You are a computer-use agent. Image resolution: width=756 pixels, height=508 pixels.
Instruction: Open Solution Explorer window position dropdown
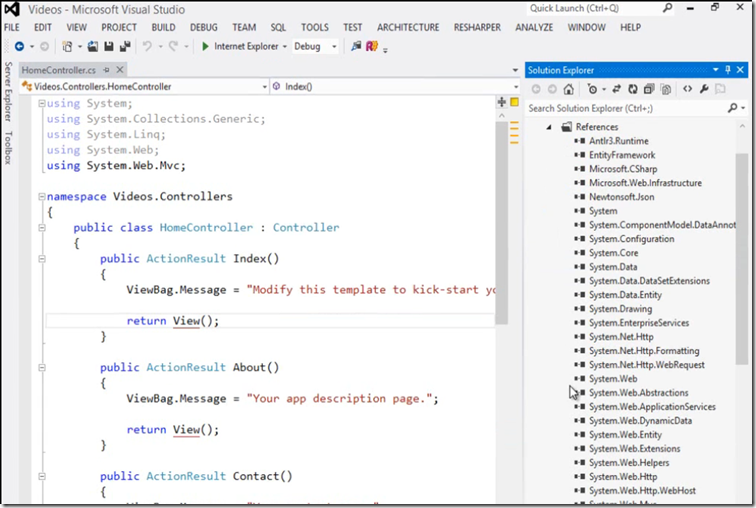[716, 70]
